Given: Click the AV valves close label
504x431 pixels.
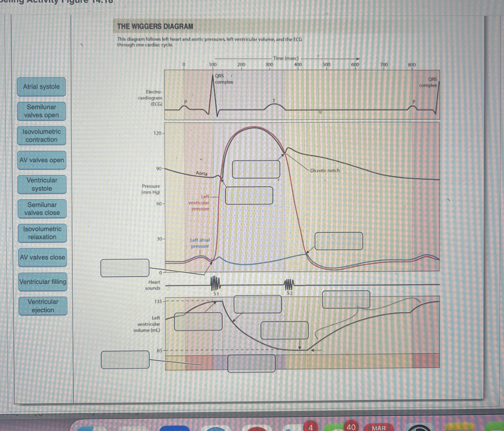Looking at the screenshot, I should [43, 257].
